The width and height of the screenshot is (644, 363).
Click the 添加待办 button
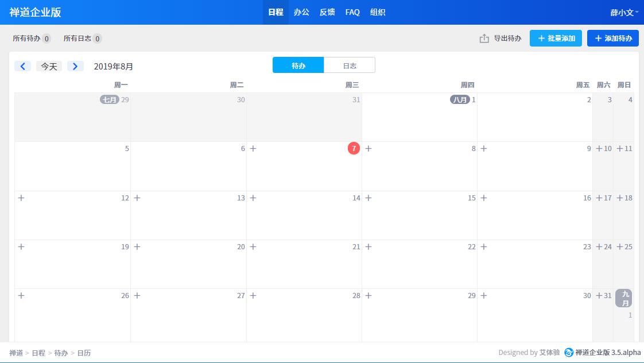tap(612, 38)
